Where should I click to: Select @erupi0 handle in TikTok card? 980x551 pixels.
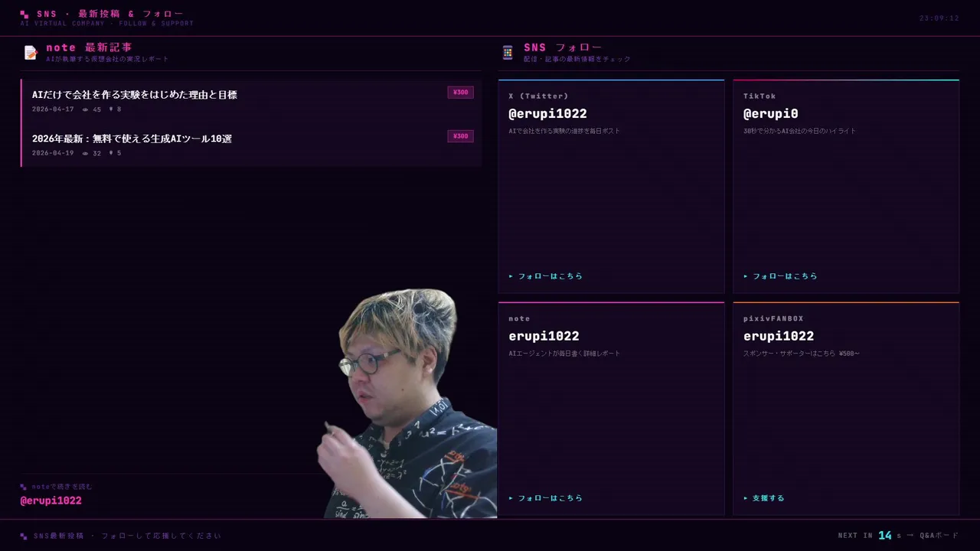pos(770,113)
